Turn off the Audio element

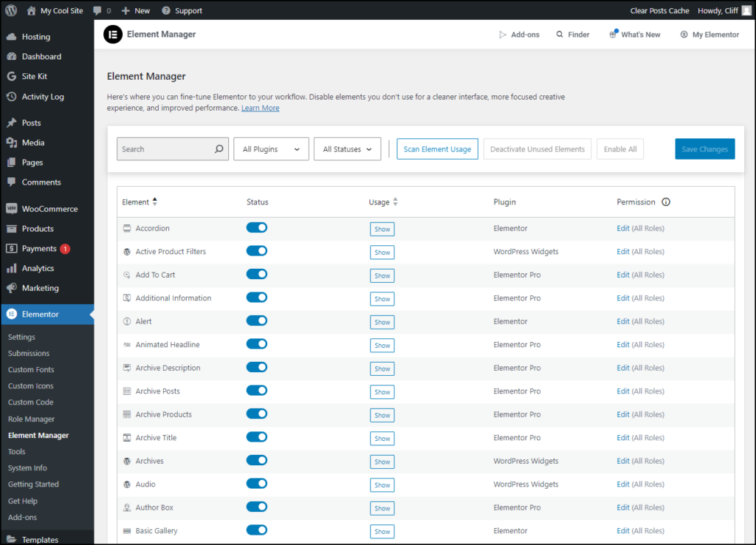[256, 484]
